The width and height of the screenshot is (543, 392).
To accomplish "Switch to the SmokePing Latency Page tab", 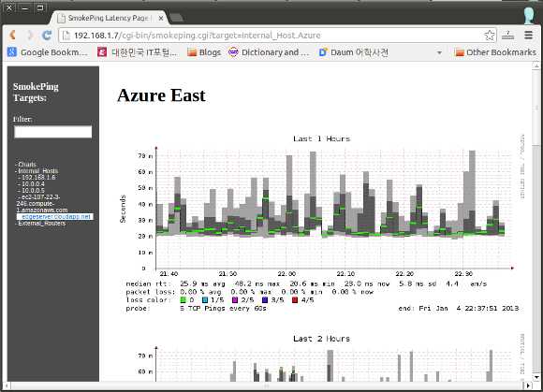I will click(108, 18).
